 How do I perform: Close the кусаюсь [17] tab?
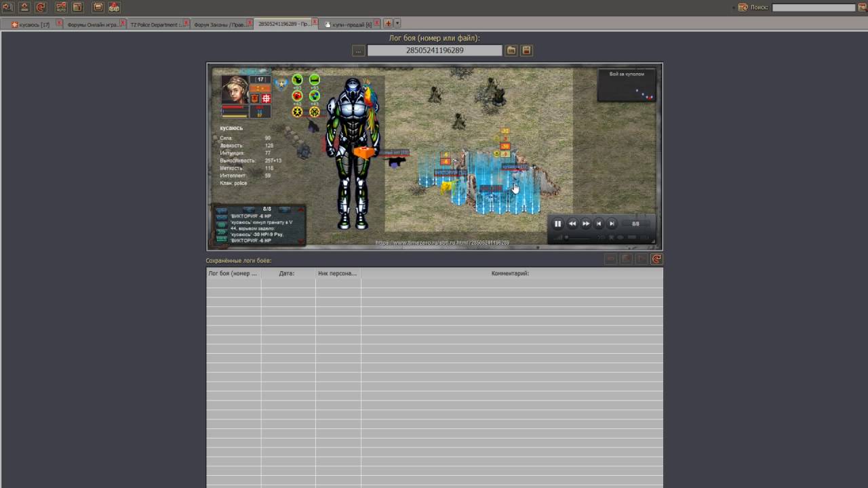click(x=60, y=23)
